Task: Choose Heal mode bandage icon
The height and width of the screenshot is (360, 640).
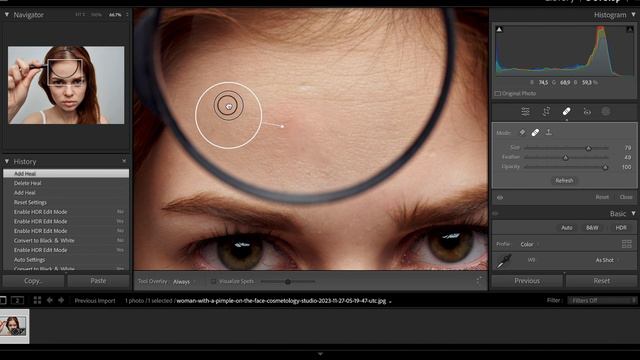Action: (x=535, y=132)
